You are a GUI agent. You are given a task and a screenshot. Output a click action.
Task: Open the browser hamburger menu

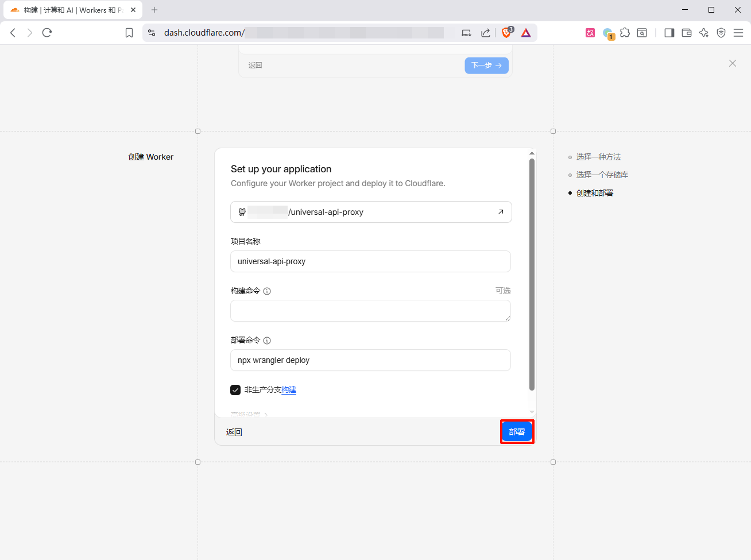[738, 33]
